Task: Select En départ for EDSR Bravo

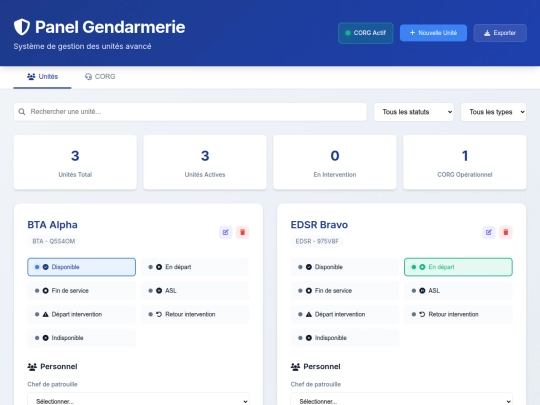Action: pyautogui.click(x=458, y=267)
